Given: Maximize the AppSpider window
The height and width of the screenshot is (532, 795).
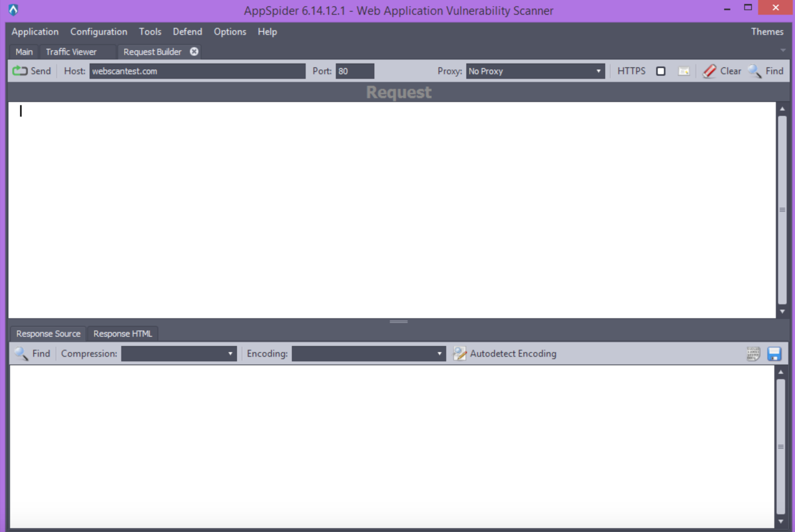Looking at the screenshot, I should pyautogui.click(x=748, y=8).
